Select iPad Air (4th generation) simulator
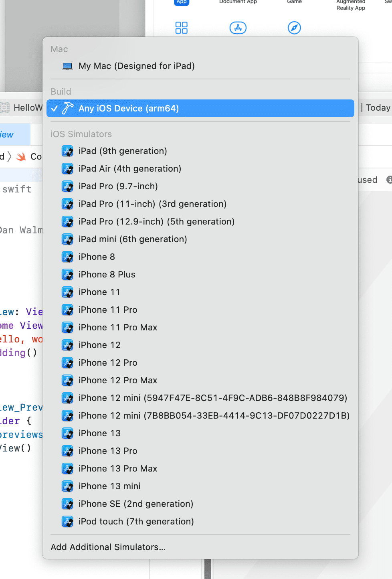 pyautogui.click(x=129, y=169)
